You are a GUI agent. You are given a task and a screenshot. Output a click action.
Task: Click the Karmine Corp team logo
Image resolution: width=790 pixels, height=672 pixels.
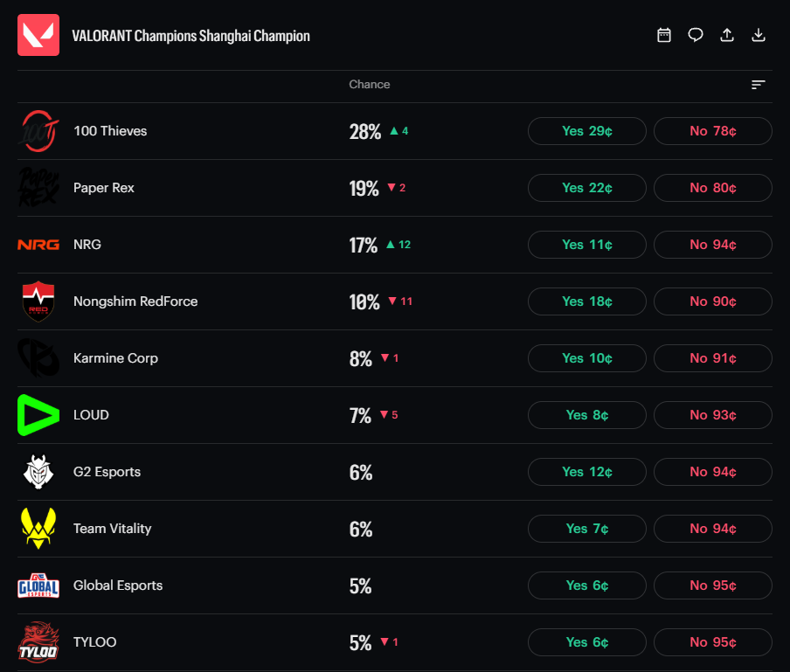[38, 358]
